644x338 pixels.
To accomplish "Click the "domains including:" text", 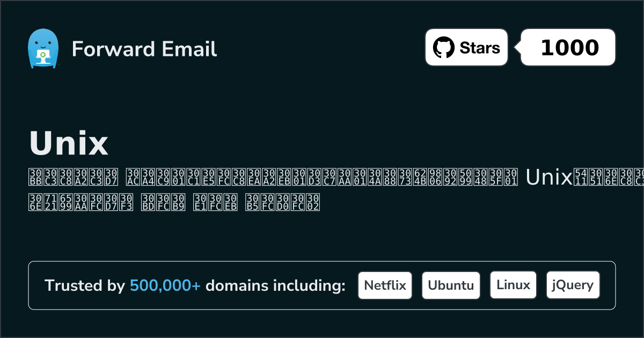I will (275, 286).
